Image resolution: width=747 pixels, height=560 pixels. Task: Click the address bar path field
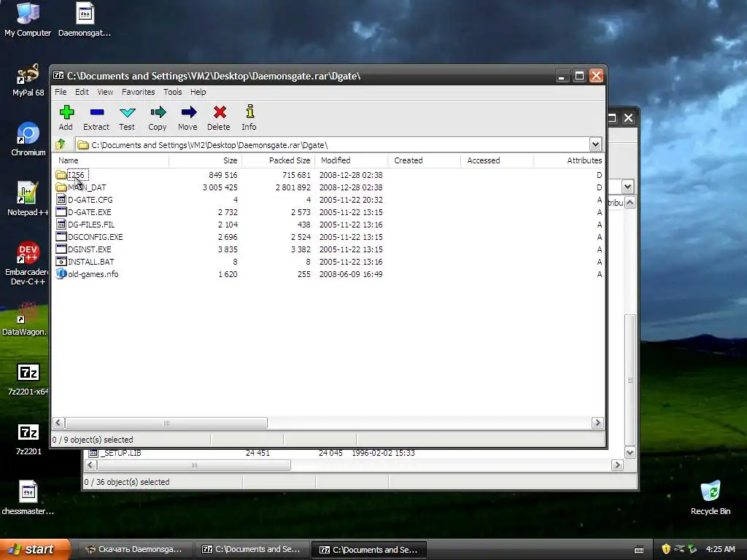[333, 145]
